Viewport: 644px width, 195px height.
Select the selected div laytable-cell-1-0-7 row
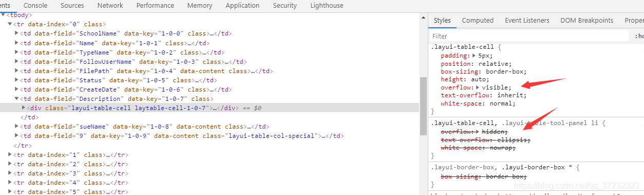tap(210, 108)
